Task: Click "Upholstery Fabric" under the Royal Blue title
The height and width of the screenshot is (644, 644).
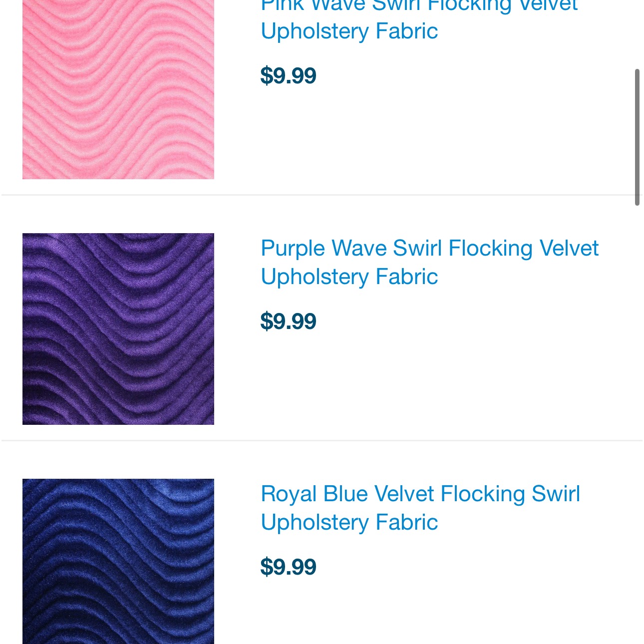Action: coord(349,522)
